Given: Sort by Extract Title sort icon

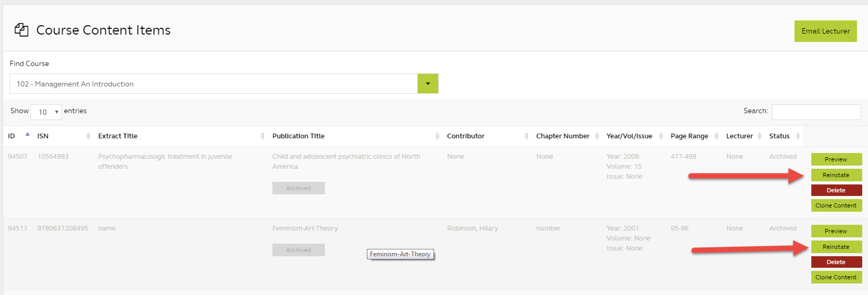Looking at the screenshot, I should click(x=262, y=136).
